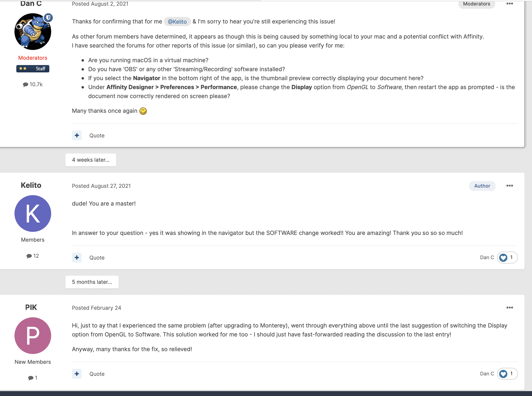The image size is (532, 396).
Task: Quote Dan C's post
Action: coord(97,135)
